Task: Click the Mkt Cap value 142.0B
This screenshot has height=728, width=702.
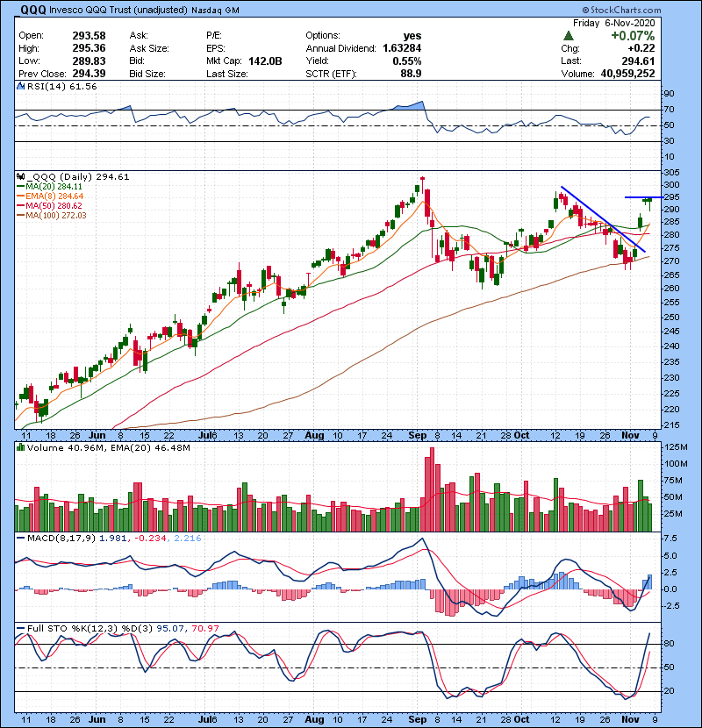Action: pyautogui.click(x=265, y=61)
